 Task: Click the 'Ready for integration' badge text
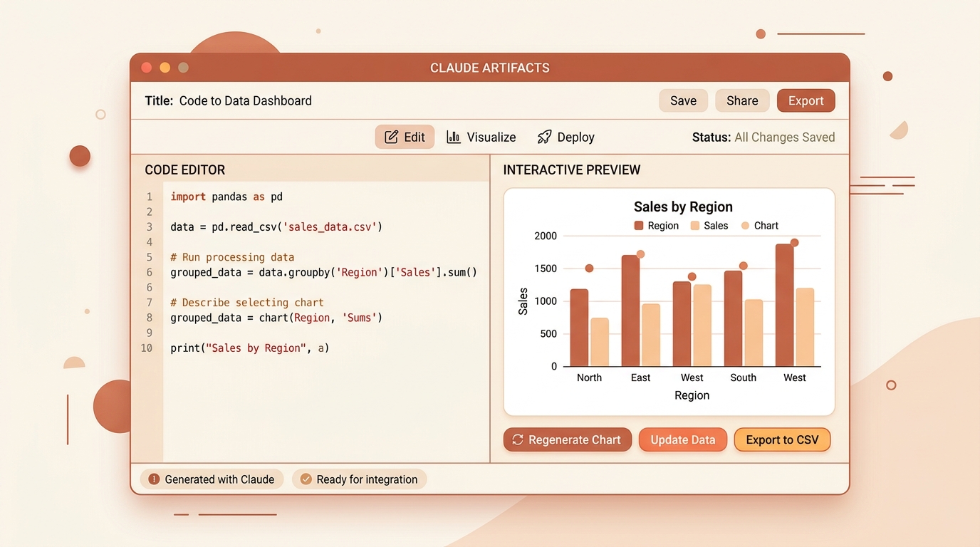pyautogui.click(x=367, y=479)
